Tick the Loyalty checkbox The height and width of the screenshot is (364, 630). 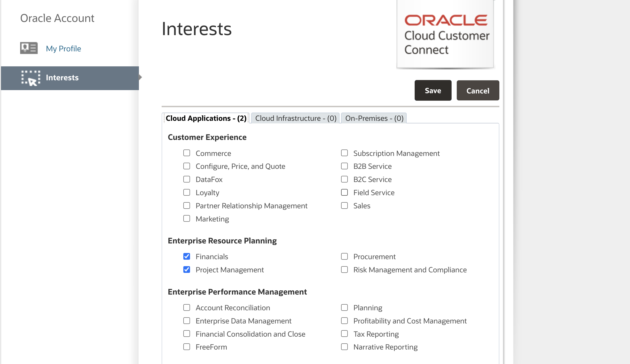click(187, 192)
